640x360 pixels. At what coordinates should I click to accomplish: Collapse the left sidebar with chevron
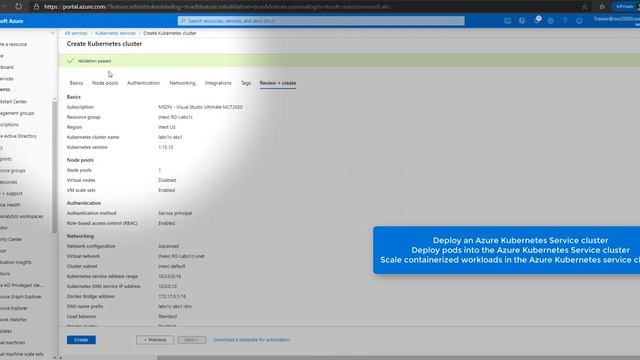pos(52,33)
